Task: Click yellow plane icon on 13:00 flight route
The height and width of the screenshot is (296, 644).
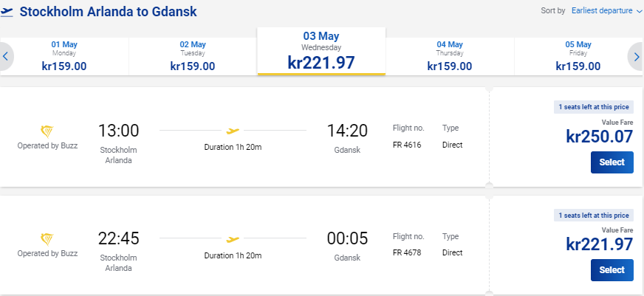Action: point(233,131)
